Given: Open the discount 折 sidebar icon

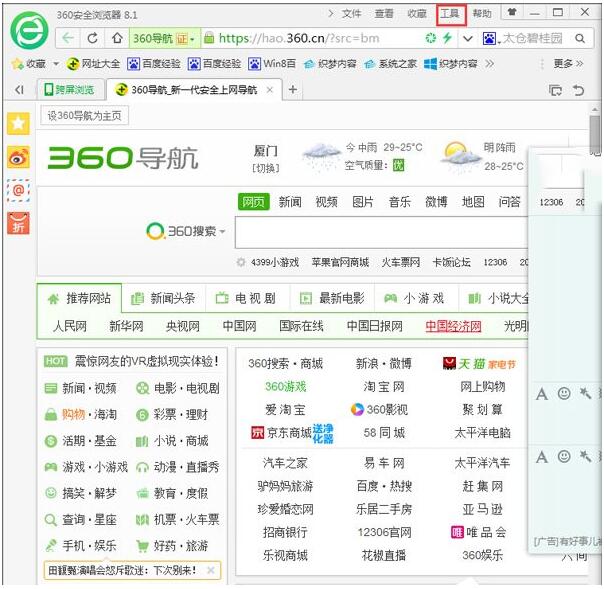Looking at the screenshot, I should tap(18, 223).
